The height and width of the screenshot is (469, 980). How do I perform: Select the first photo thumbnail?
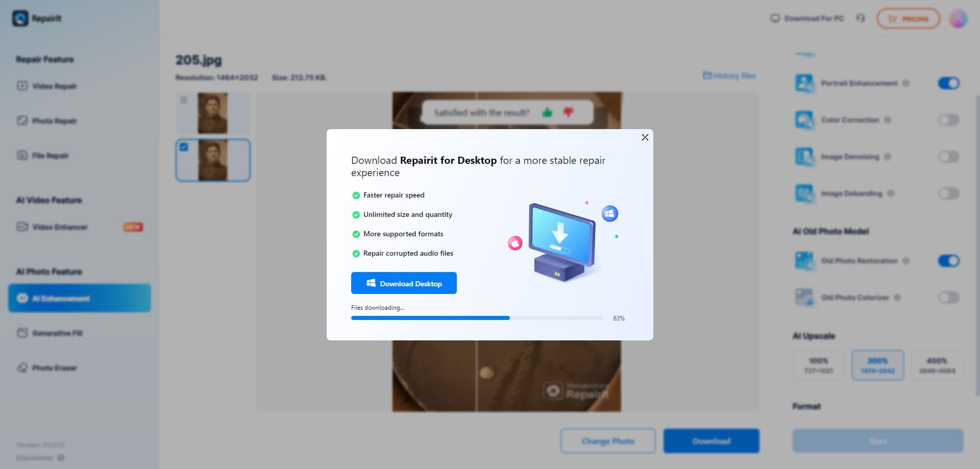pos(213,113)
